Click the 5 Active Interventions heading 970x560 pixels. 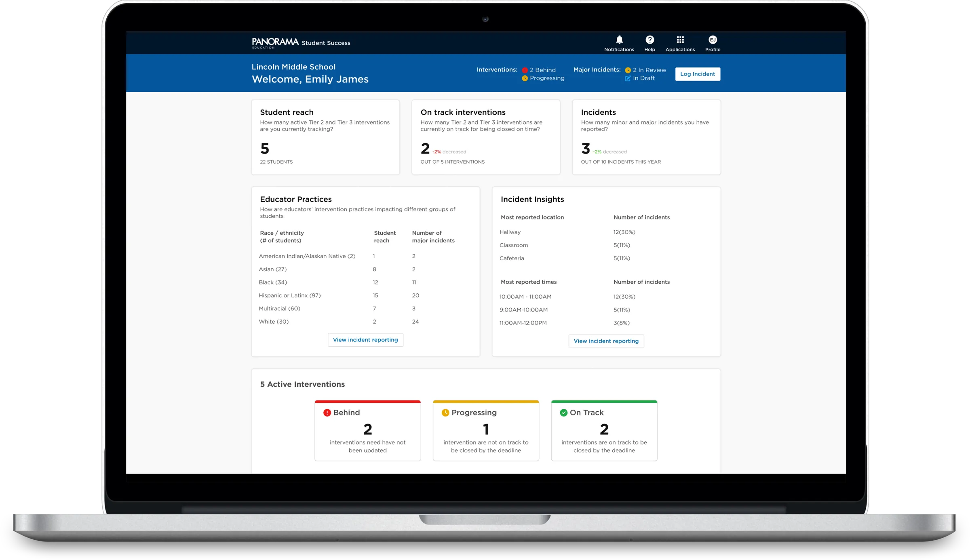point(302,384)
